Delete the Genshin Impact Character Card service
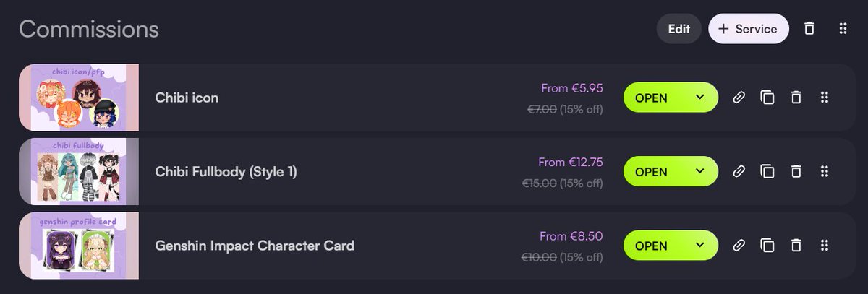Image resolution: width=868 pixels, height=294 pixels. (796, 246)
